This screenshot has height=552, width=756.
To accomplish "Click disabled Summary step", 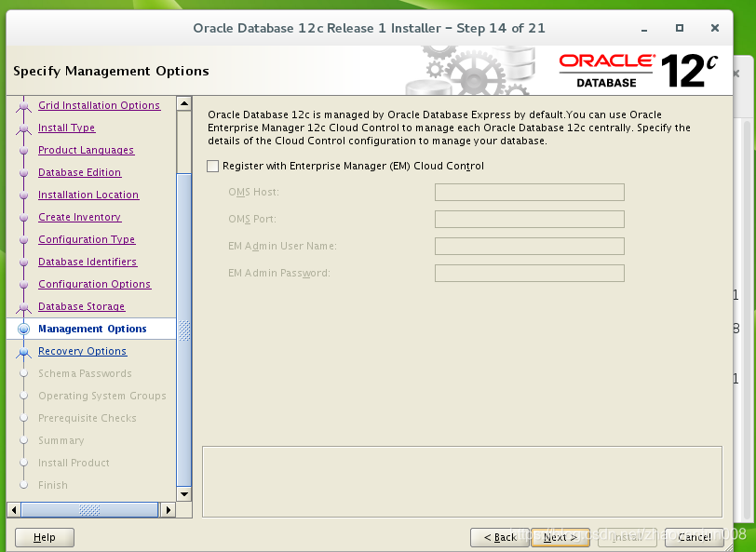I will (61, 440).
